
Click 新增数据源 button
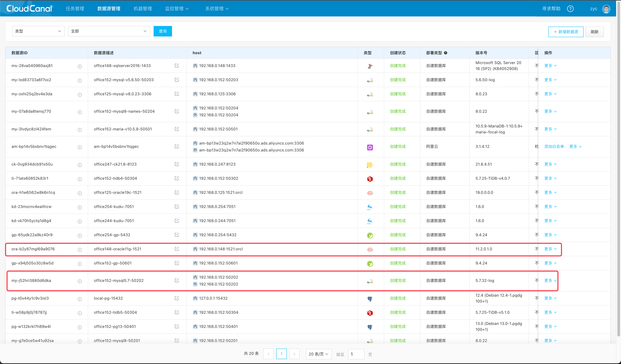566,32
